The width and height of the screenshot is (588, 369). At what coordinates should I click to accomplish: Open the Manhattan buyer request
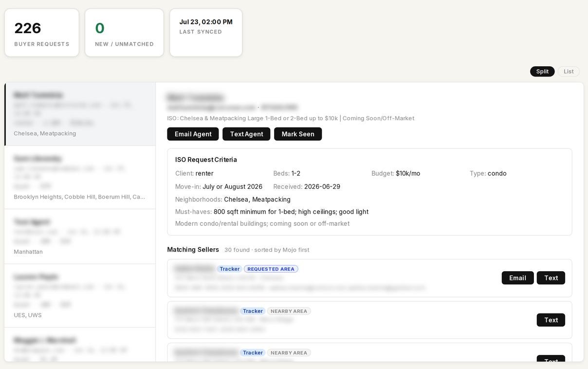click(x=80, y=237)
